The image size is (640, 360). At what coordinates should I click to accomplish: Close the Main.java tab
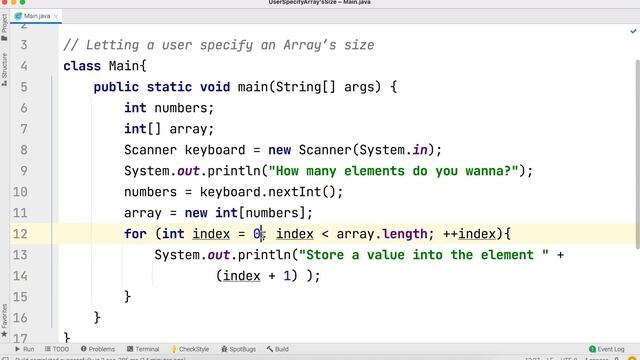(x=56, y=16)
